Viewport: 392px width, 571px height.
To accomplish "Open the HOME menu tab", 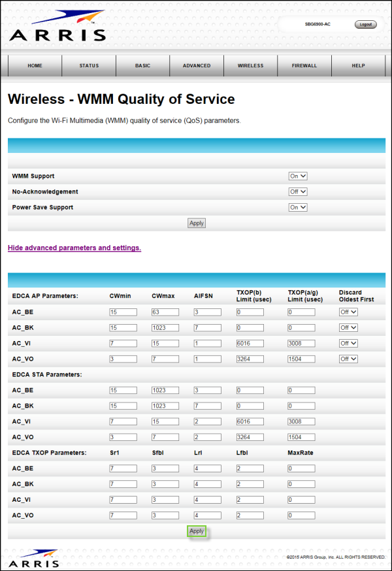I will click(35, 66).
